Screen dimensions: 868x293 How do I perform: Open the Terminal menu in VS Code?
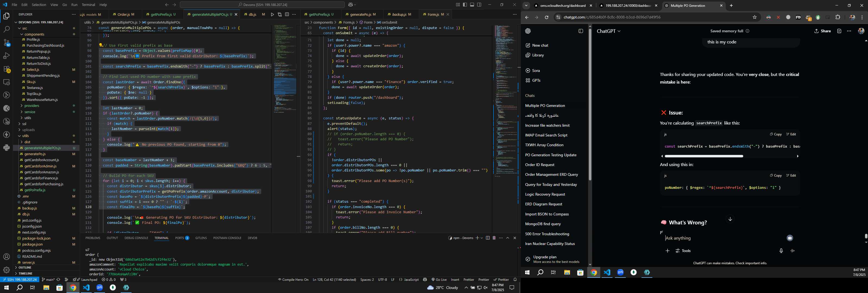[88, 5]
